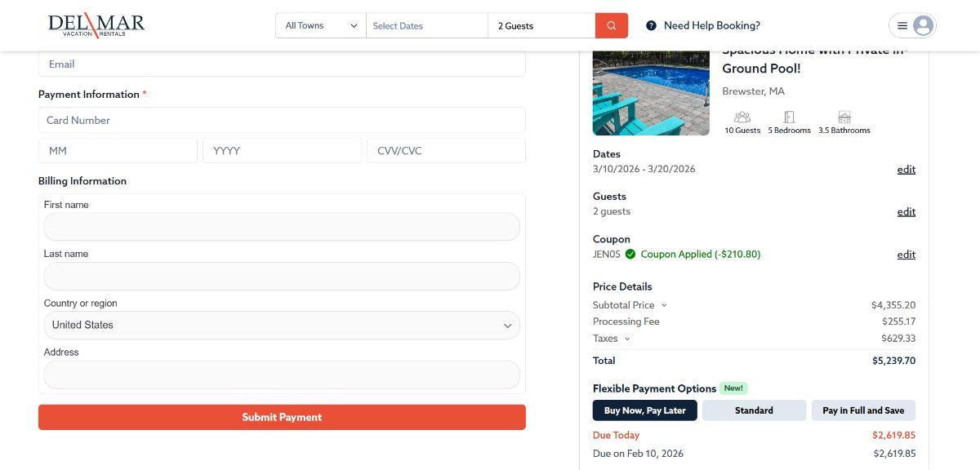Select the Standard payment option
This screenshot has width=980, height=470.
[754, 410]
